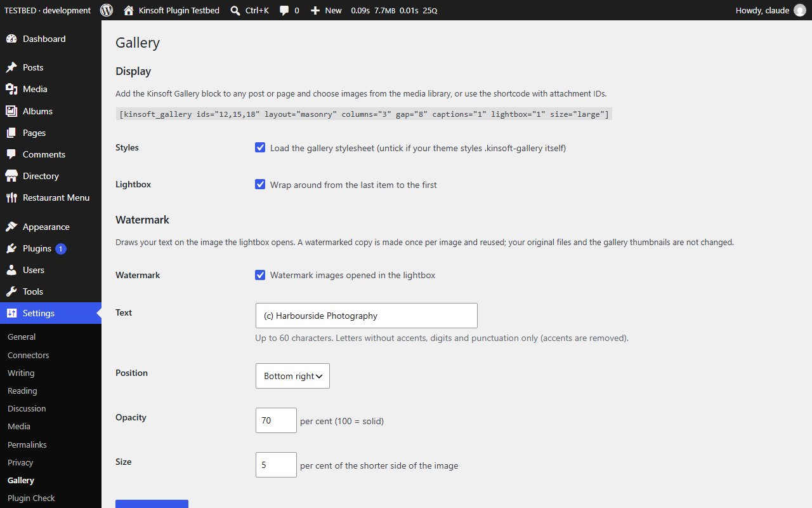Click the kinsoft_gallery shortcode example text
Screen dimensions: 812x508
[364, 114]
